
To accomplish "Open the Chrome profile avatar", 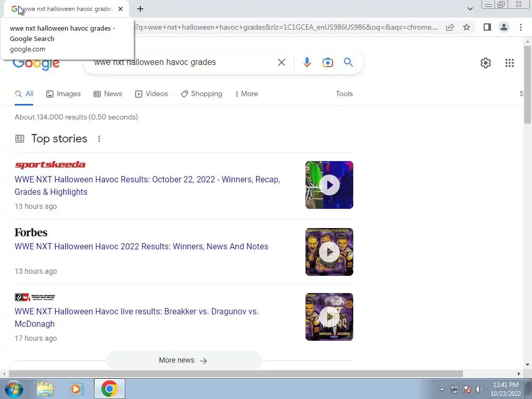I will point(504,27).
